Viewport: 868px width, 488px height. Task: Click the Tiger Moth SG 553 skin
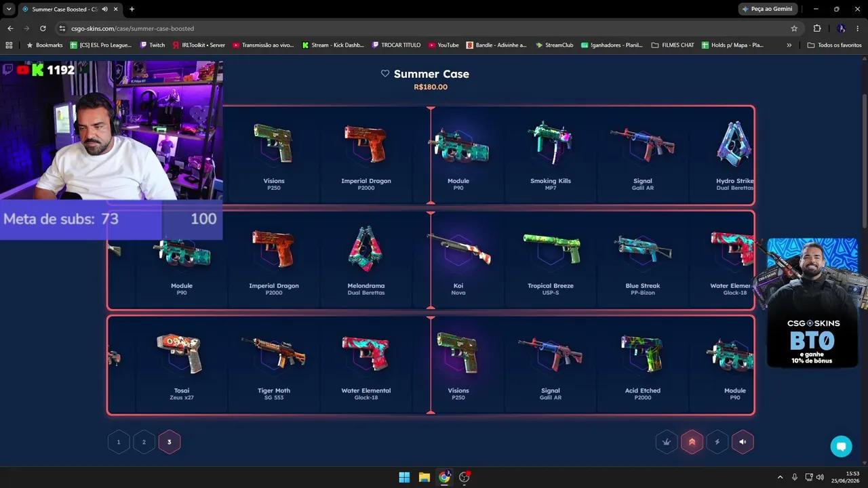pos(274,365)
